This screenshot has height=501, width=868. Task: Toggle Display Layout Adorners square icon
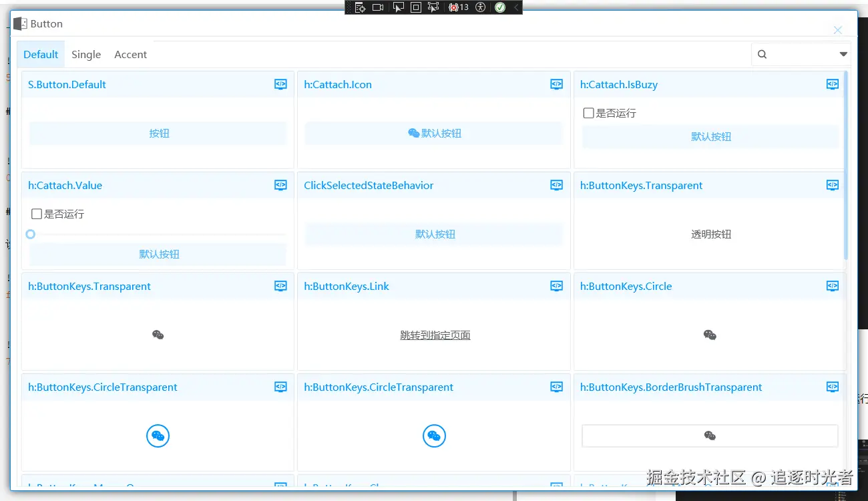(415, 7)
